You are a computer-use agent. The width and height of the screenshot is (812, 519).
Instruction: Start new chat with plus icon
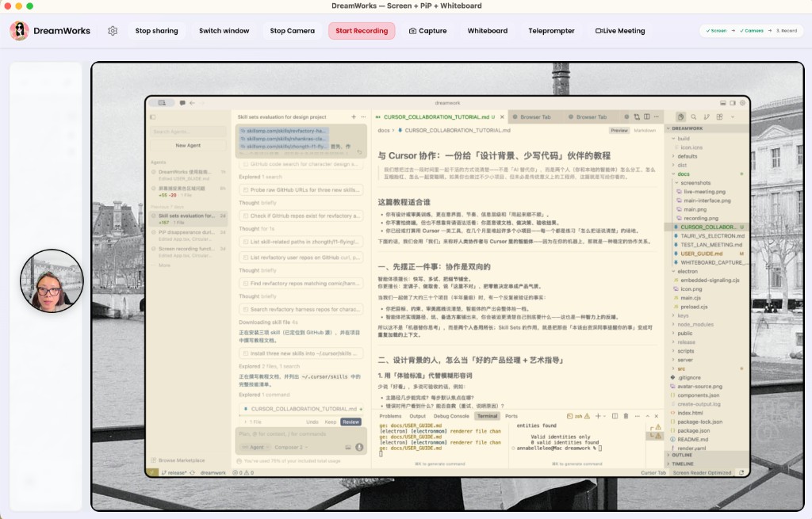354,117
